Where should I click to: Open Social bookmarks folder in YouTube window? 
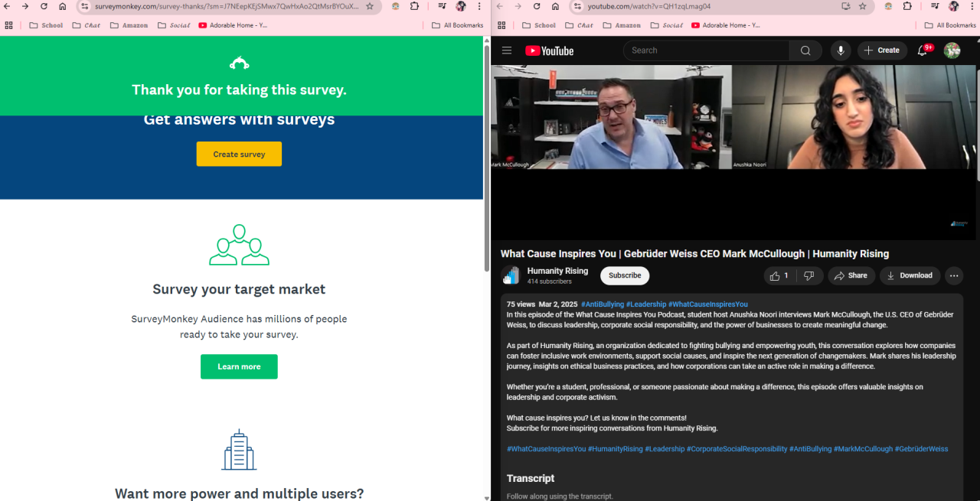pos(667,25)
